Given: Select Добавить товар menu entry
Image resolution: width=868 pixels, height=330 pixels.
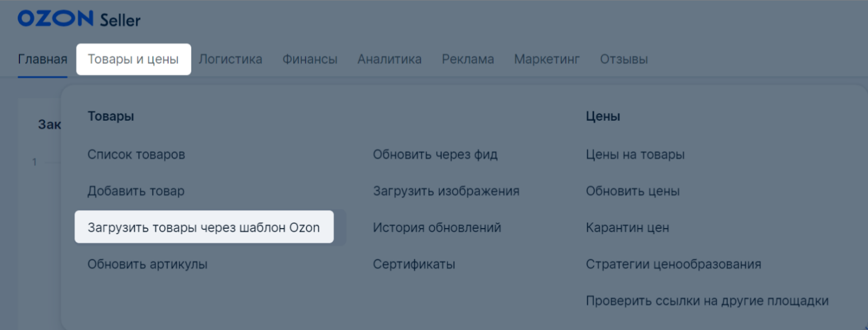Looking at the screenshot, I should tap(136, 191).
